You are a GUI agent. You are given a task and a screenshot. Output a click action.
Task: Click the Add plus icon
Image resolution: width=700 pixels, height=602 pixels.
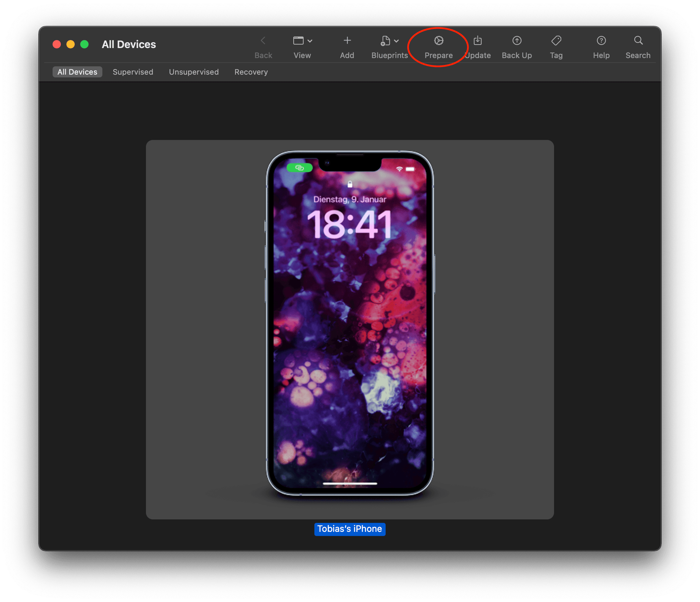pos(347,41)
